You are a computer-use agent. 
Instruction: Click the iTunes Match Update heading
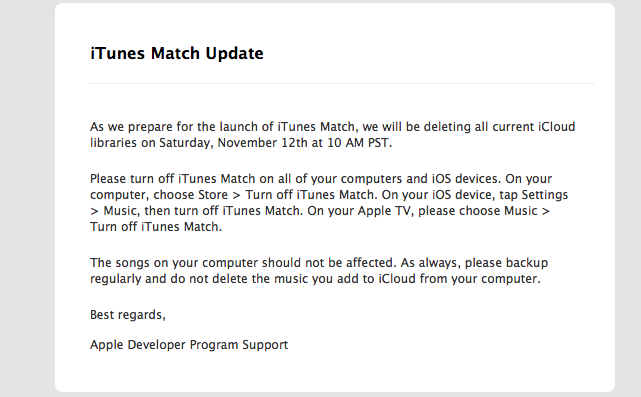point(177,54)
